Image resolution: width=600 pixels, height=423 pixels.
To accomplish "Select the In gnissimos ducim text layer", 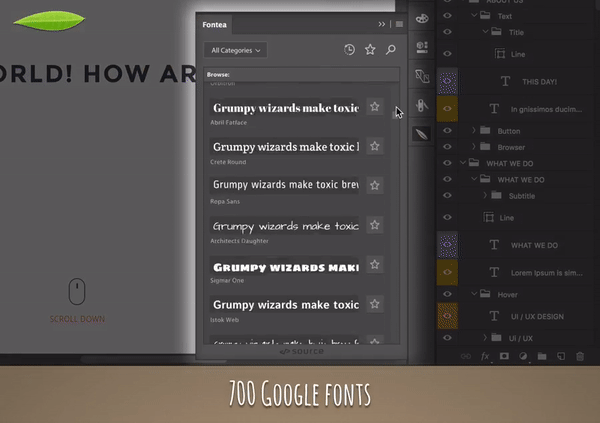I will 546,109.
